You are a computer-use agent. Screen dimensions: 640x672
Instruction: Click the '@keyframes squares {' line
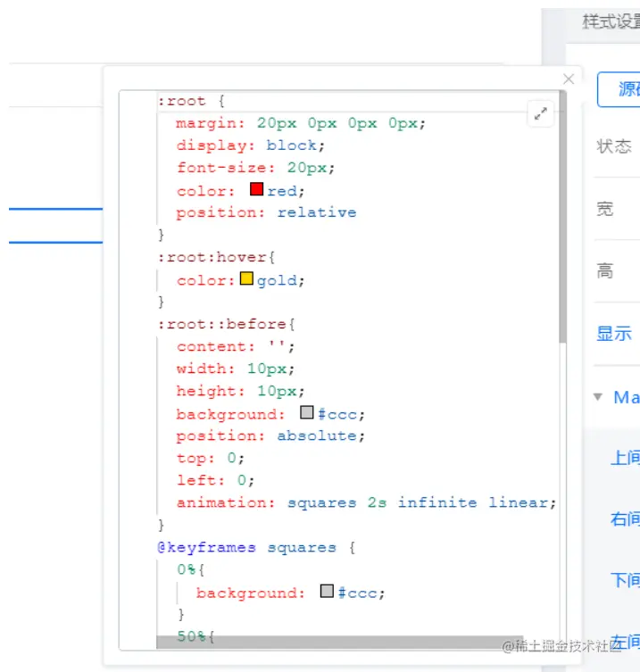point(256,547)
